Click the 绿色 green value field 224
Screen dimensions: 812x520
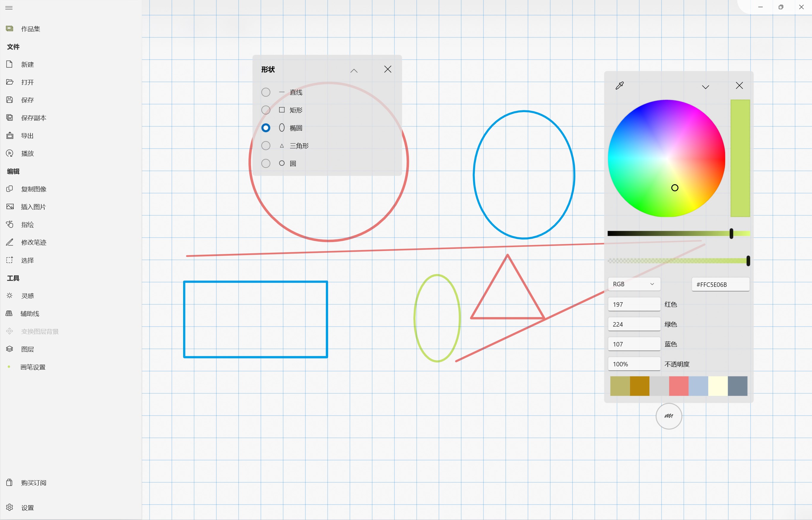[x=634, y=324]
